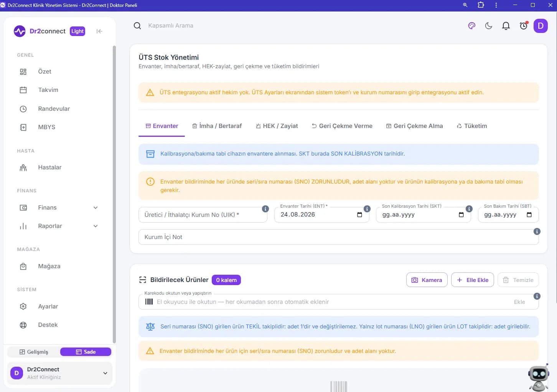Click the ÜTS Stok Yönetimi heading

[169, 57]
